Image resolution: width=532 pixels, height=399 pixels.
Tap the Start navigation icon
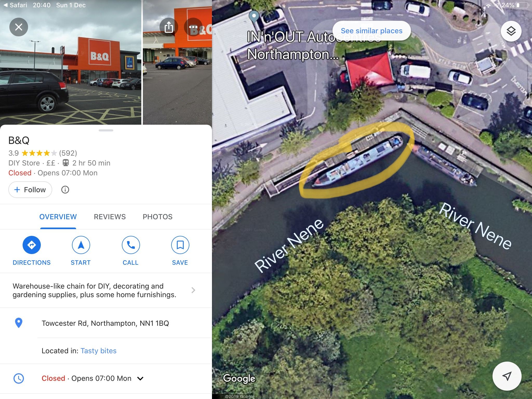81,245
